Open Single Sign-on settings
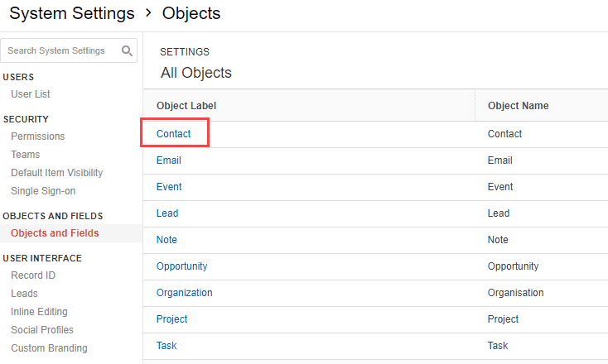Image resolution: width=608 pixels, height=364 pixels. point(43,191)
